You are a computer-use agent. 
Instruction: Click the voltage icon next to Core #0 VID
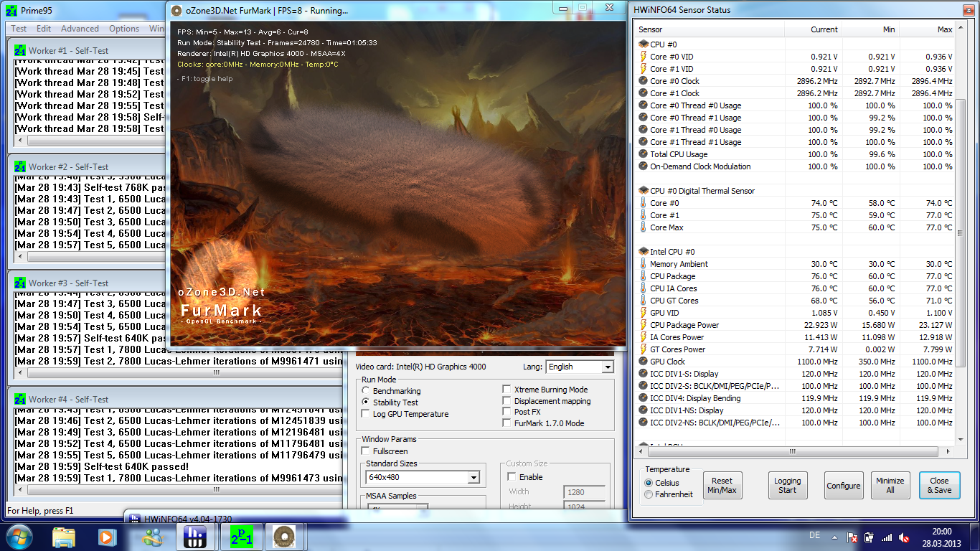coord(644,57)
